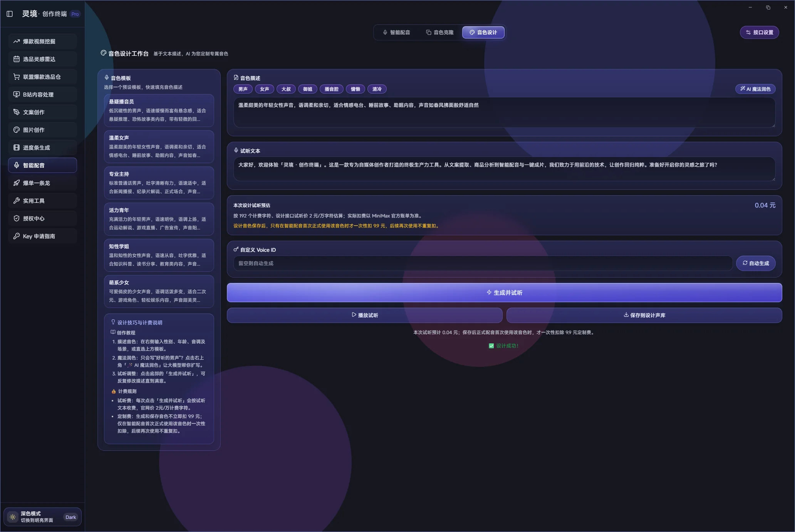Click the 0.04 元 estimate value
The height and width of the screenshot is (532, 795).
[x=765, y=205]
